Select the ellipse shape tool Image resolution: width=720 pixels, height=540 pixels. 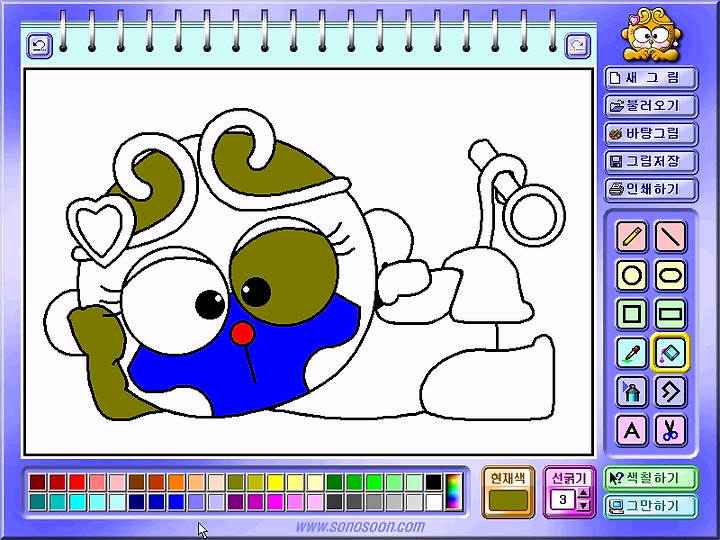point(670,276)
